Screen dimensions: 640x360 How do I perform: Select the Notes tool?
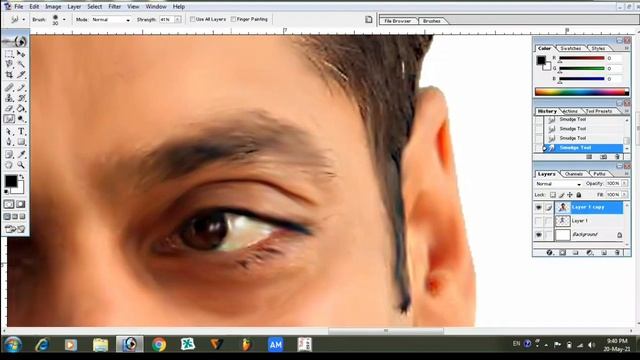tap(9, 154)
